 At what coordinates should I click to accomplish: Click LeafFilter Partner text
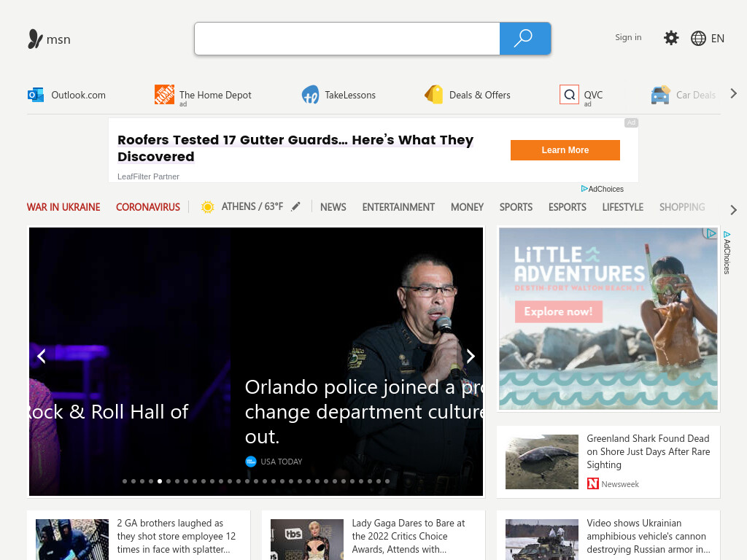click(148, 176)
